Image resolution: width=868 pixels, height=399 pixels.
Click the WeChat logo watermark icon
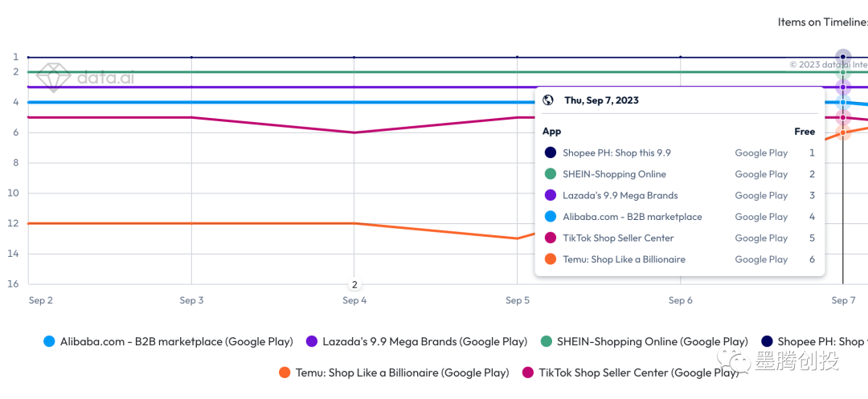tap(735, 361)
